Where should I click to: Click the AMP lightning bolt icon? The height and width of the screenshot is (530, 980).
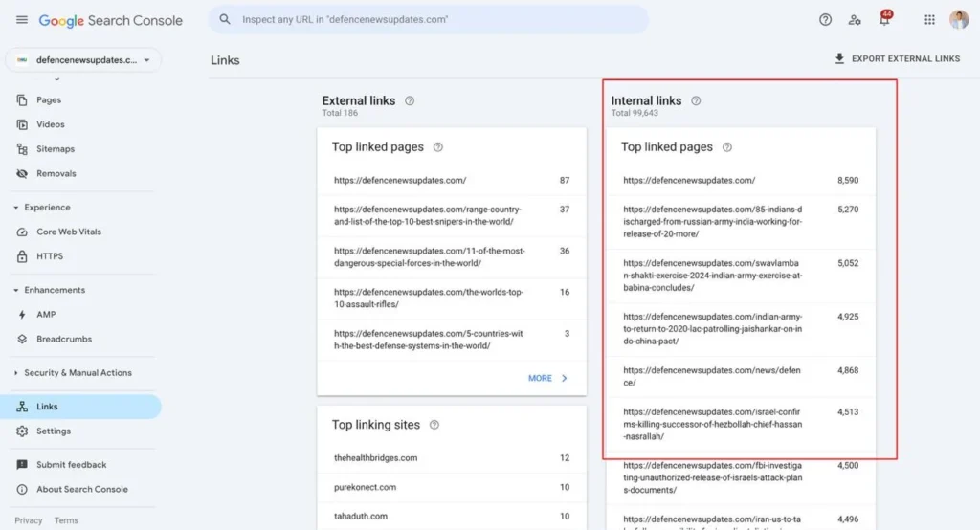(x=22, y=315)
